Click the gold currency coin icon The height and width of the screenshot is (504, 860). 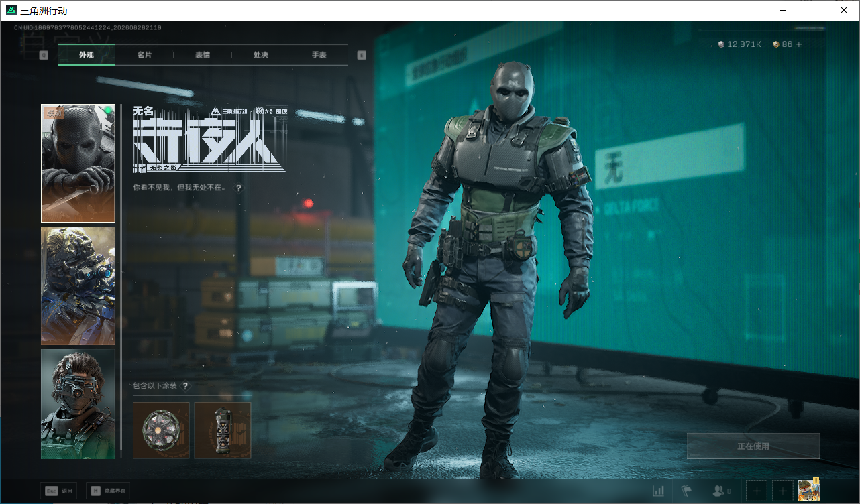tap(776, 44)
